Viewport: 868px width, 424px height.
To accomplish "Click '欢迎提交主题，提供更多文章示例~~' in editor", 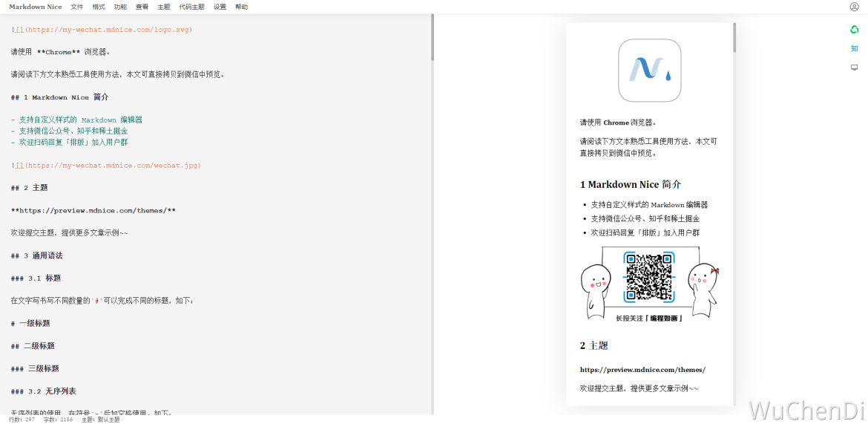I will click(69, 233).
